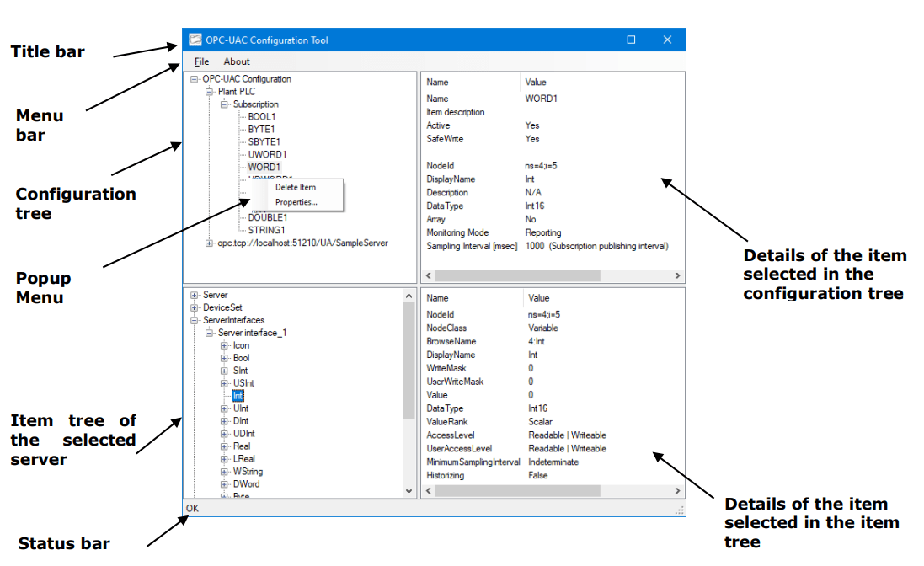Expand the UDInt node
Image resolution: width=924 pixels, height=566 pixels.
224,434
